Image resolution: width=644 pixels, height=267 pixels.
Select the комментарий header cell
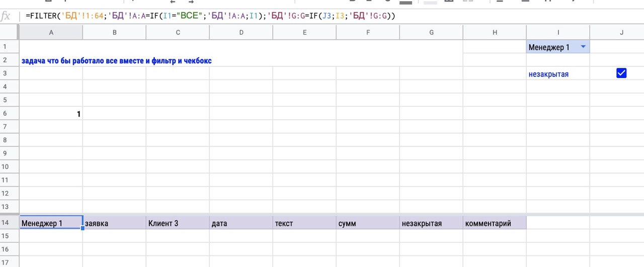[495, 223]
